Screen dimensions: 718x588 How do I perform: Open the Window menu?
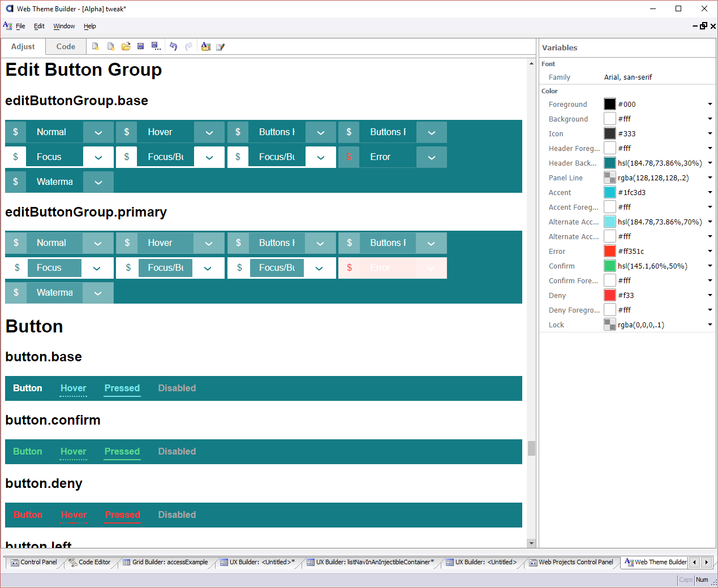(64, 26)
